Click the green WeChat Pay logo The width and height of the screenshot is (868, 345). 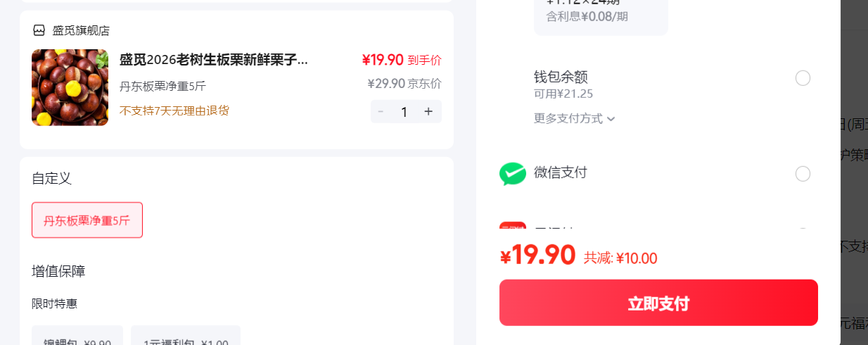tap(513, 173)
